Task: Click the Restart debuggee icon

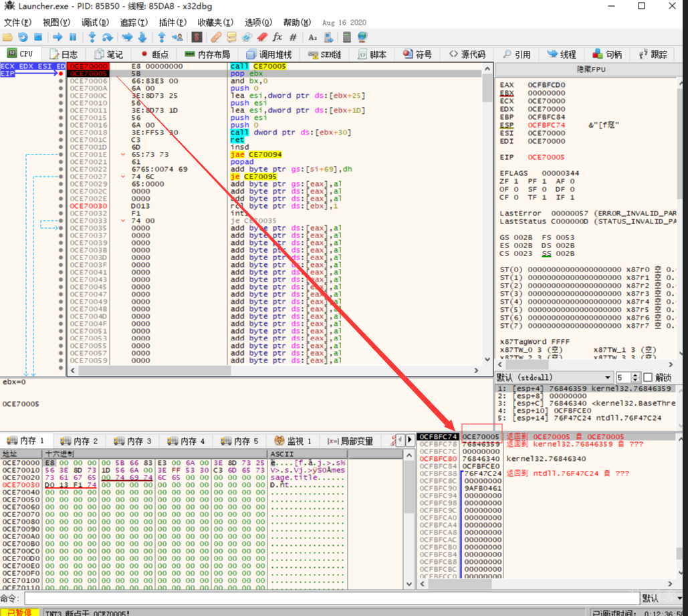Action: 23,37
